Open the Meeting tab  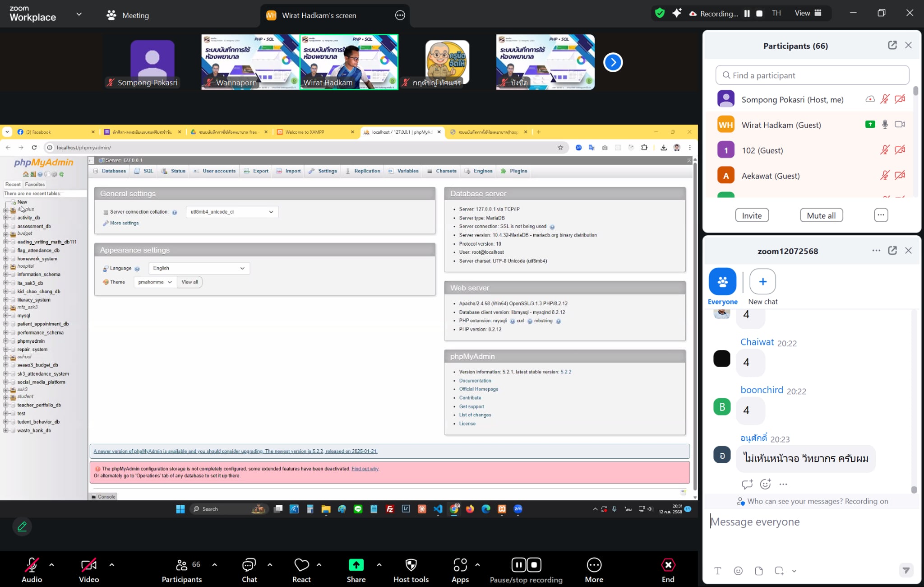tap(128, 15)
